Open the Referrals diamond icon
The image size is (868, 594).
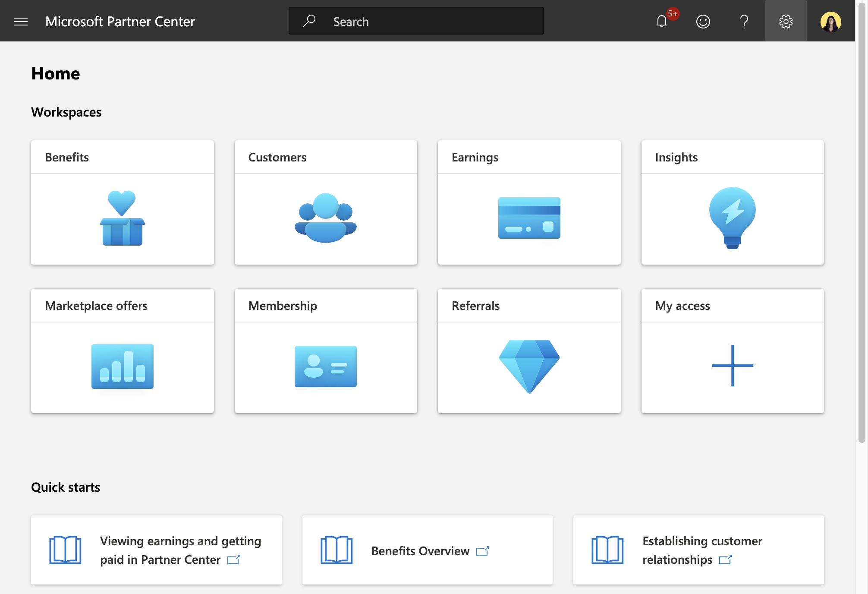pyautogui.click(x=529, y=367)
